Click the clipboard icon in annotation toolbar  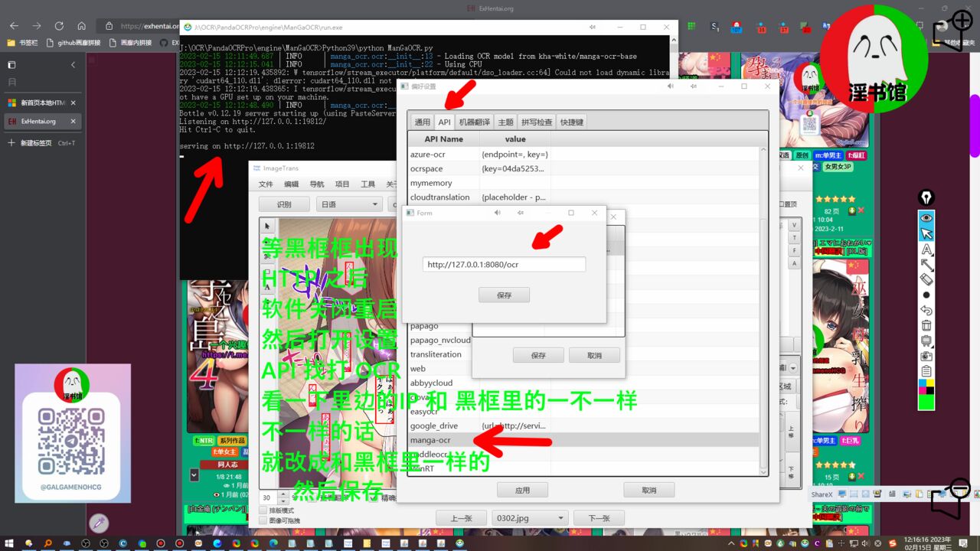tap(926, 371)
